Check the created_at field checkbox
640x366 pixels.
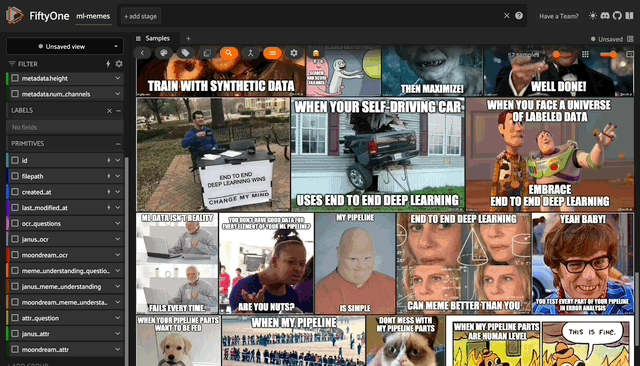(15, 192)
